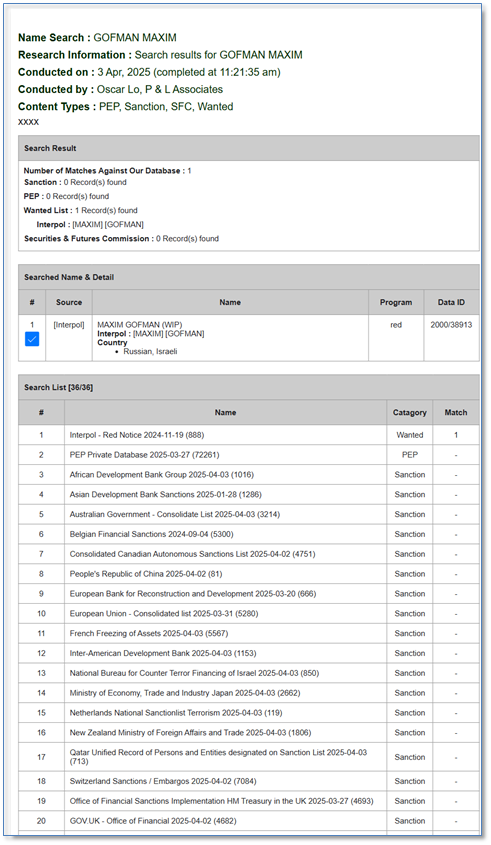The height and width of the screenshot is (845, 491).
Task: Click 'Russian, Israeli' country entry
Action: (x=150, y=351)
